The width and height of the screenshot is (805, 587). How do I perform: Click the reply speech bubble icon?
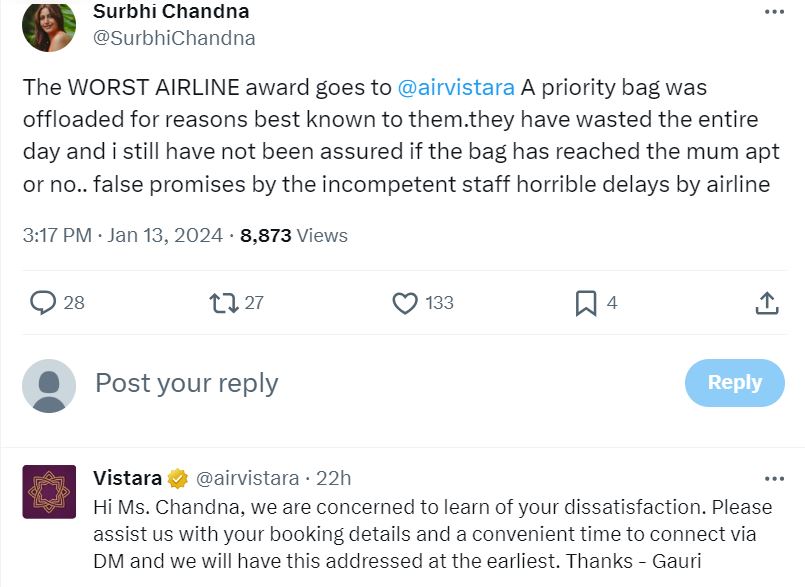click(x=43, y=302)
